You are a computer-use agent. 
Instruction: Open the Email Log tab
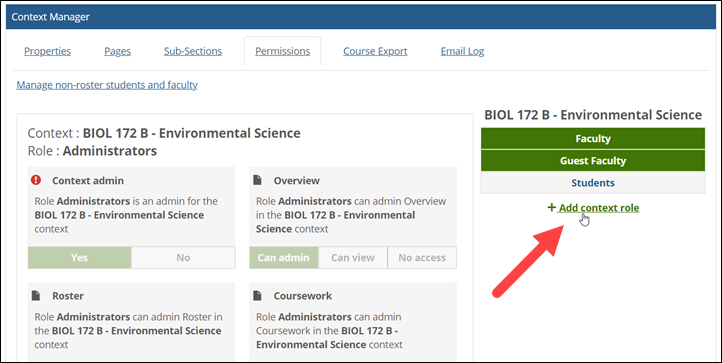(462, 51)
